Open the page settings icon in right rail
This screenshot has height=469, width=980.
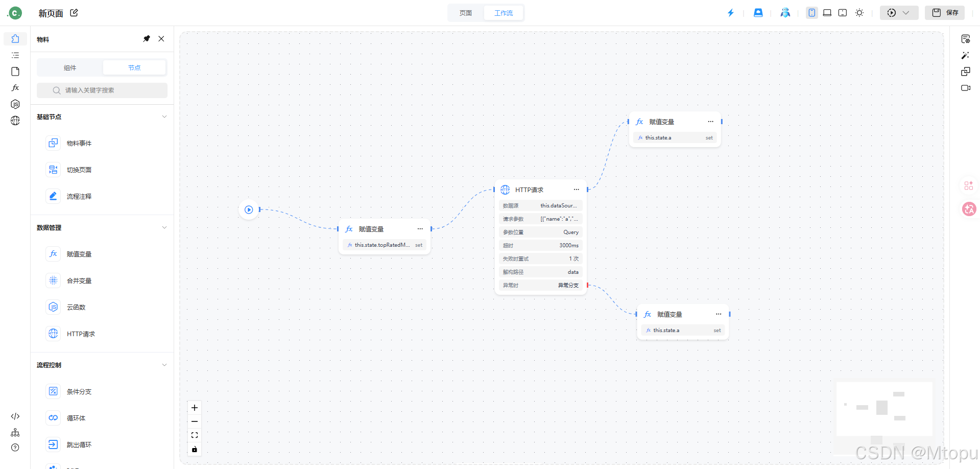[x=966, y=39]
